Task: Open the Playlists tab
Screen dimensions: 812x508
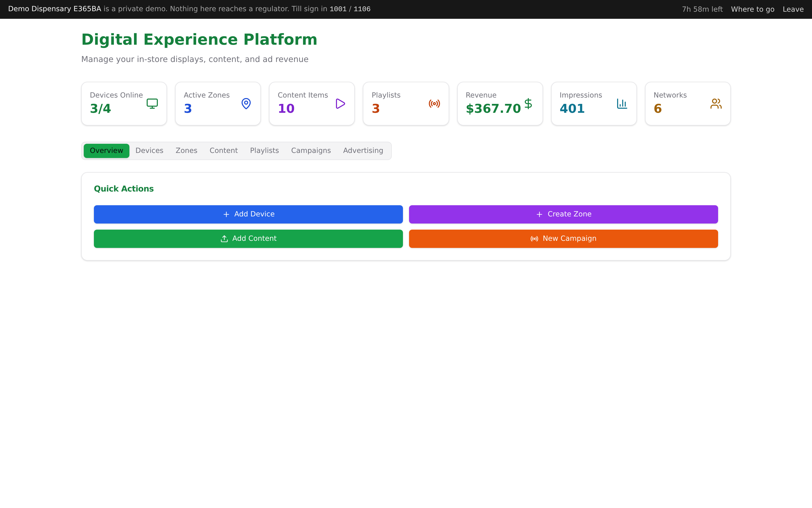Action: point(264,151)
